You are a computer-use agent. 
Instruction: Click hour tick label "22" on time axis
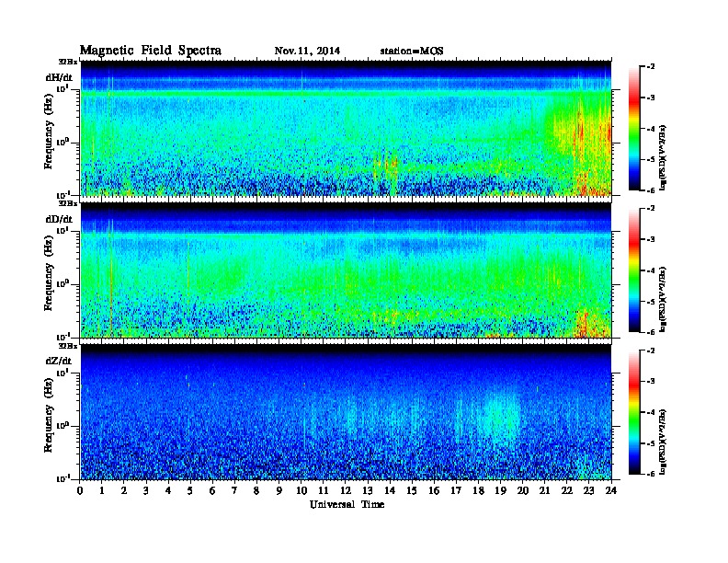coord(567,491)
